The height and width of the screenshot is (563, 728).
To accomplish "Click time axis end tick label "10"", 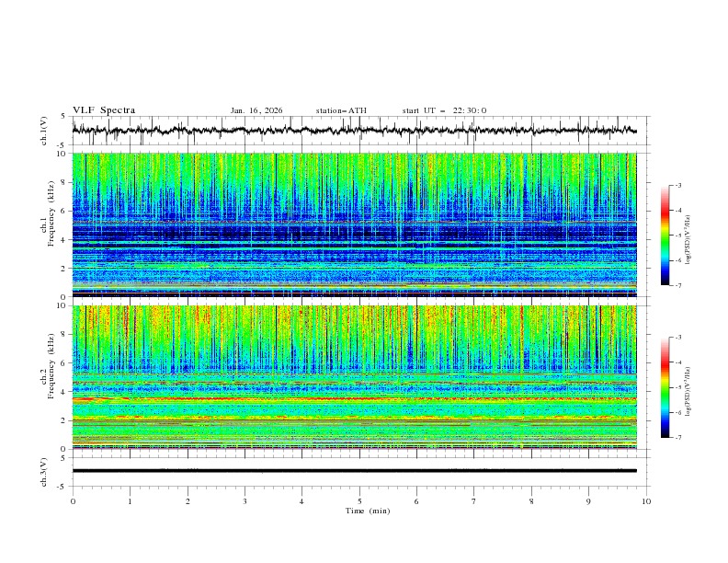I will pyautogui.click(x=646, y=501).
